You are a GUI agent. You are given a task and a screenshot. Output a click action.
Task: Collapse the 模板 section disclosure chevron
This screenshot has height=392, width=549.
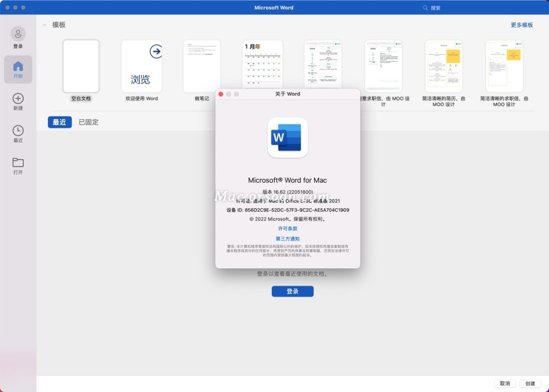point(44,25)
